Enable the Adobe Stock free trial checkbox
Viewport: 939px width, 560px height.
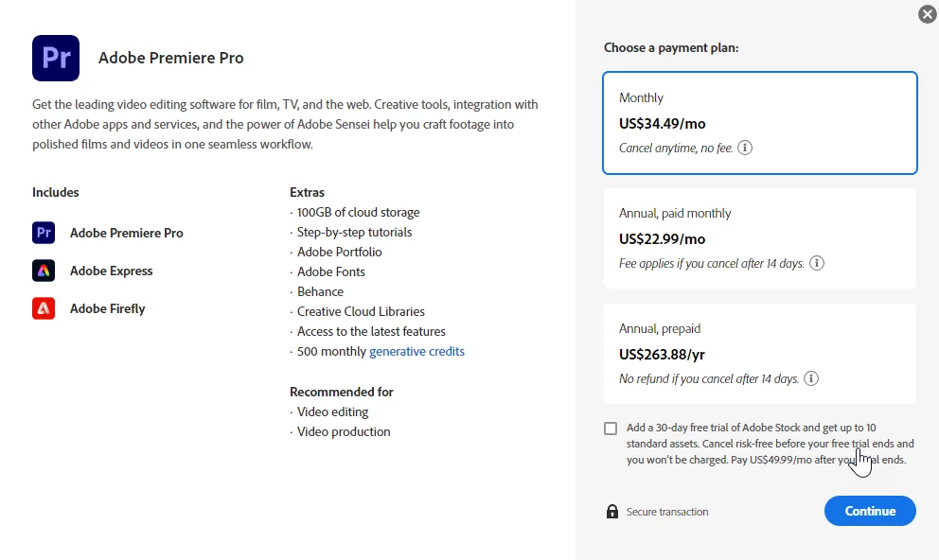pyautogui.click(x=611, y=429)
